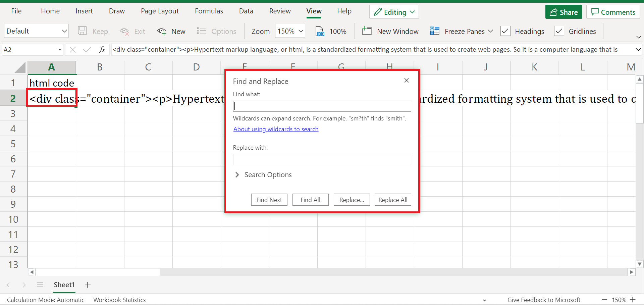Select the New sheet view icon
The width and height of the screenshot is (644, 305).
(162, 31)
